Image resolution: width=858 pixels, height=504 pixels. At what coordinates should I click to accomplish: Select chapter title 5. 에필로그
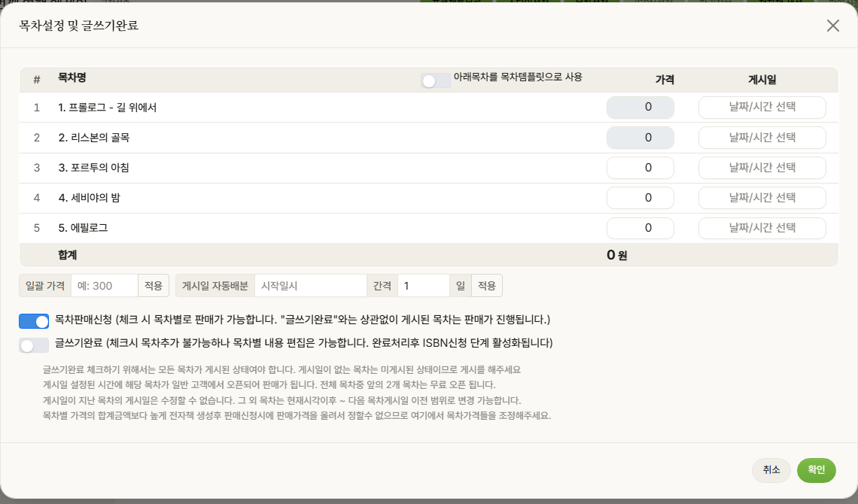click(84, 228)
